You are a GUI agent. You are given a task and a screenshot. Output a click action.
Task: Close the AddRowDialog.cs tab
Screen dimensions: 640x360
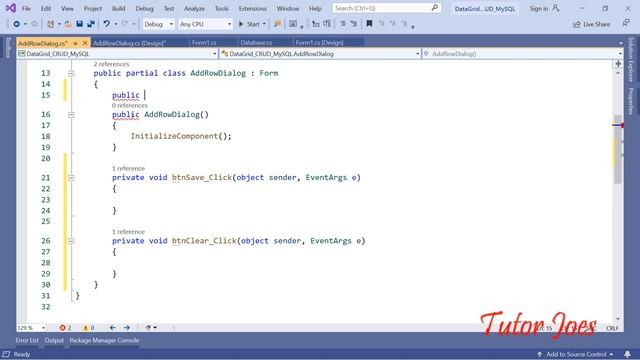tap(85, 43)
